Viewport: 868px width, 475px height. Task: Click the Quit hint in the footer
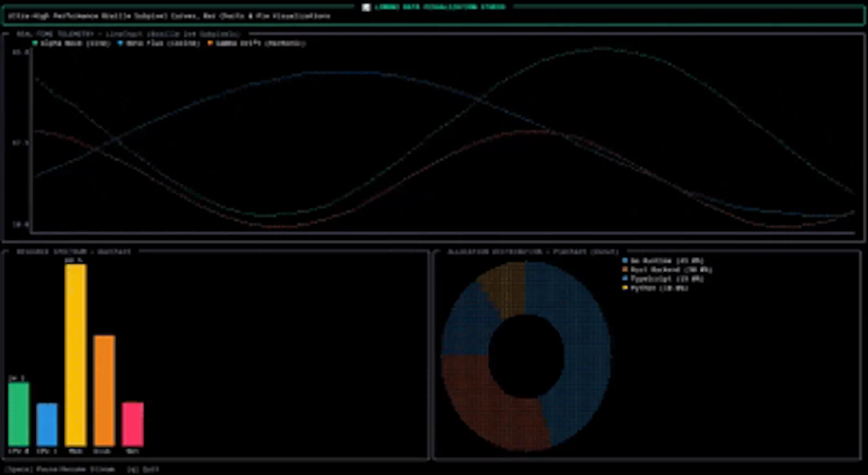point(143,469)
